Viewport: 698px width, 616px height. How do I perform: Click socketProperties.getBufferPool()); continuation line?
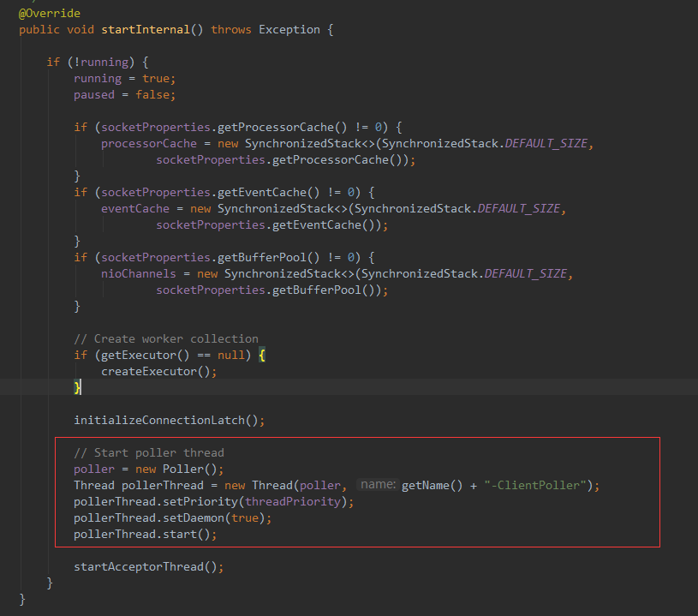click(272, 290)
